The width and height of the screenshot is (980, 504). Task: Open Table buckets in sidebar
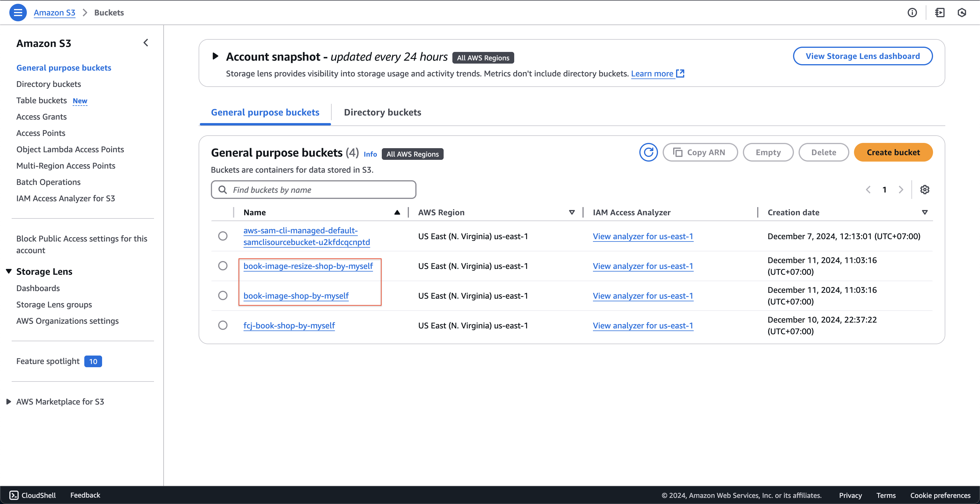tap(41, 100)
